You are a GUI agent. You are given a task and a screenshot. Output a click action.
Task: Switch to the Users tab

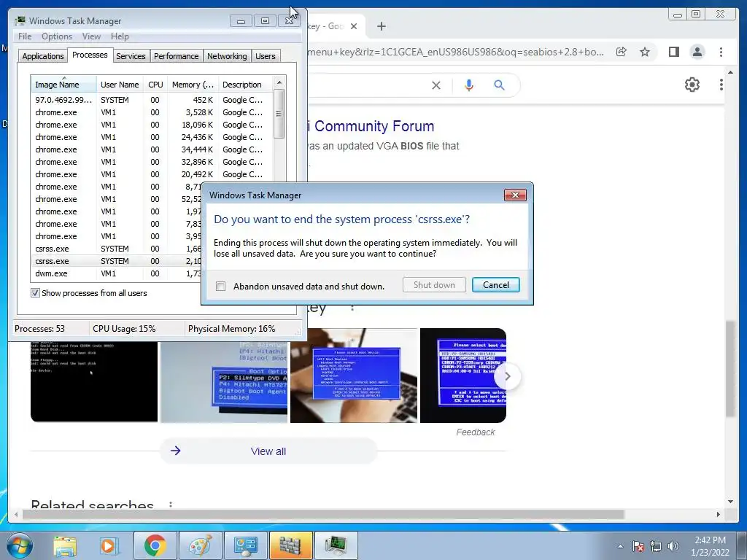[x=266, y=56]
